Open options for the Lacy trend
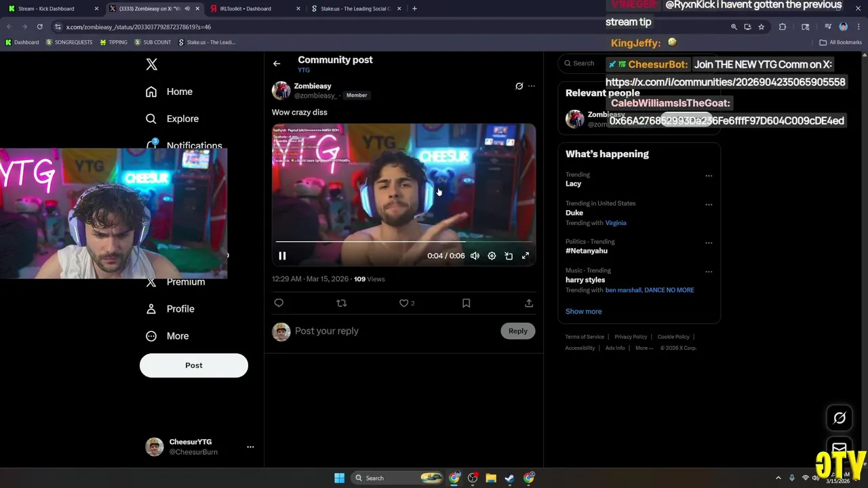 pyautogui.click(x=709, y=176)
